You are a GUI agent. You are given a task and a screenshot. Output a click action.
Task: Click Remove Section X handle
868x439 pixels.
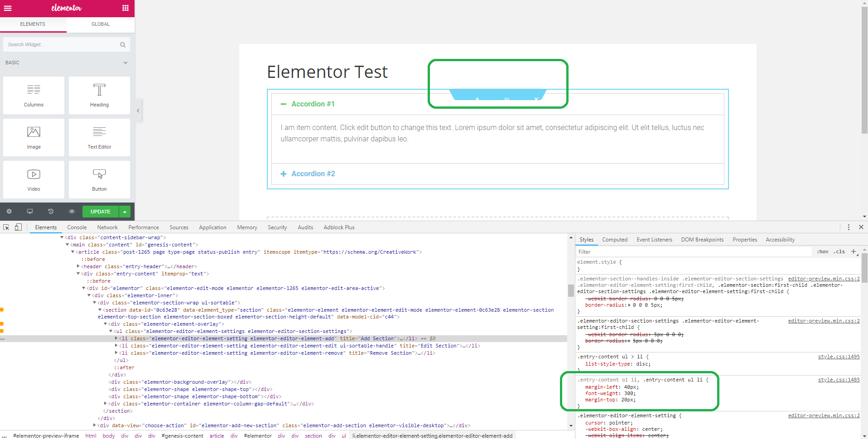coord(536,98)
